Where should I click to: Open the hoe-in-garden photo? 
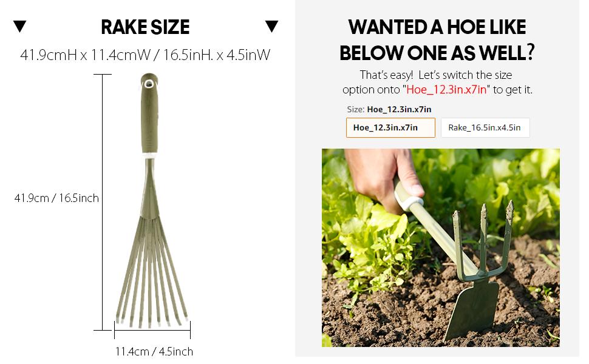pos(441,248)
